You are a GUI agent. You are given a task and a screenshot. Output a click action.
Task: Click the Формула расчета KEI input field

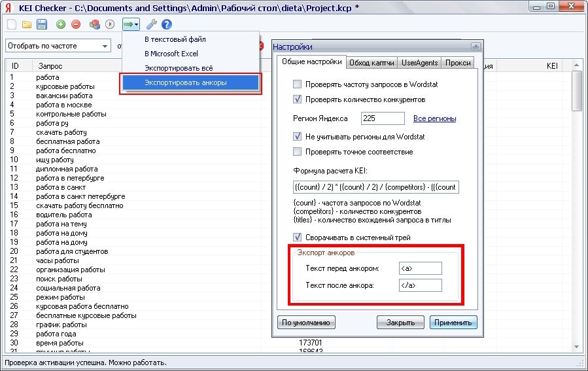[x=375, y=187]
